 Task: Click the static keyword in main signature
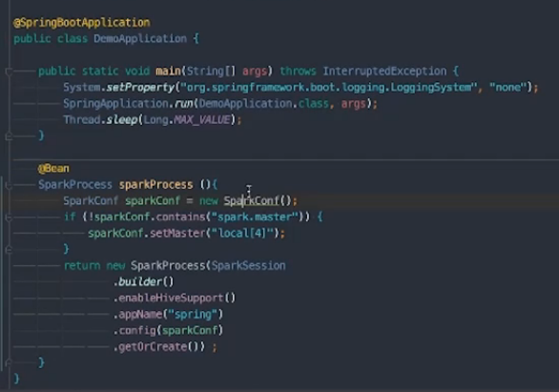pos(100,71)
